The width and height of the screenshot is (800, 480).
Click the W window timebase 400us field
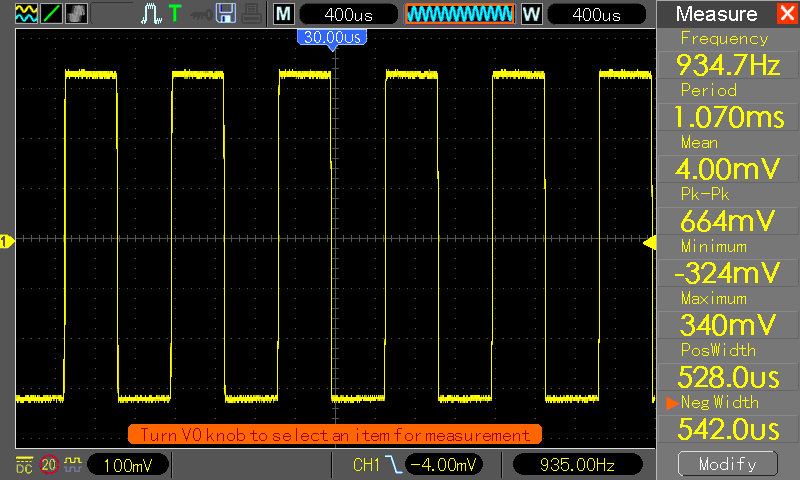tap(597, 15)
